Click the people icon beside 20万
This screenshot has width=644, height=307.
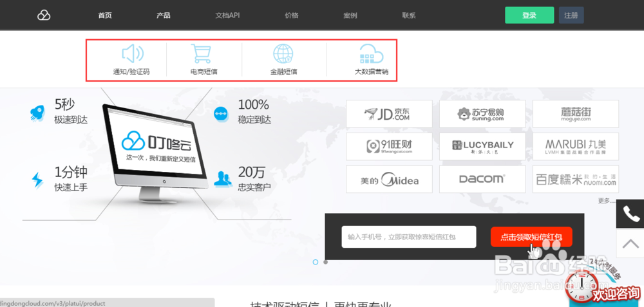(x=222, y=178)
